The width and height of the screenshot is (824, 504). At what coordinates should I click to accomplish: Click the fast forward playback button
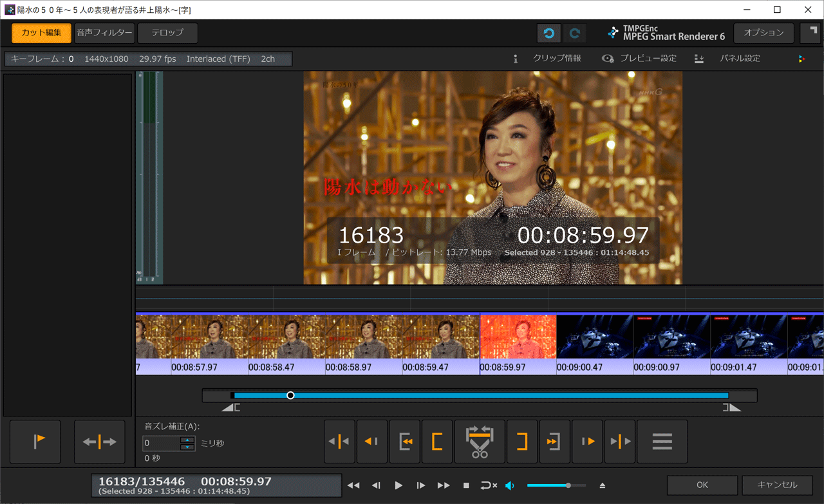(444, 485)
